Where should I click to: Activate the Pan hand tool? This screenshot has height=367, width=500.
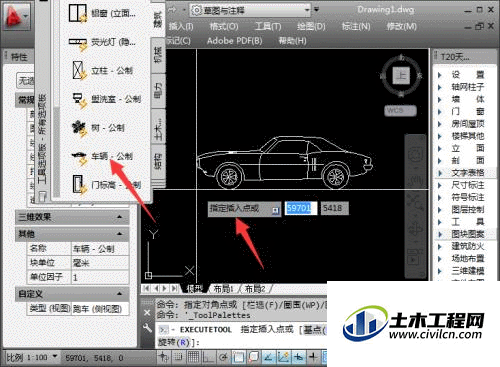point(415,181)
